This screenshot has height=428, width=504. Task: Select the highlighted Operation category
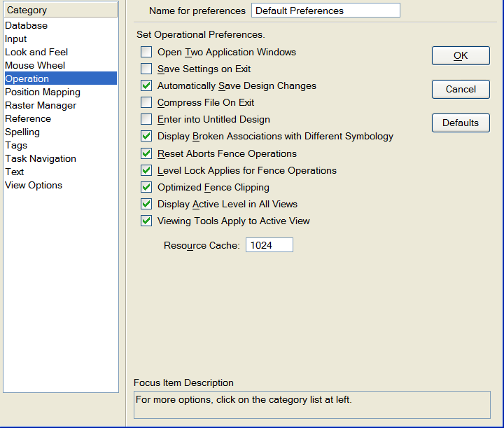(x=61, y=78)
